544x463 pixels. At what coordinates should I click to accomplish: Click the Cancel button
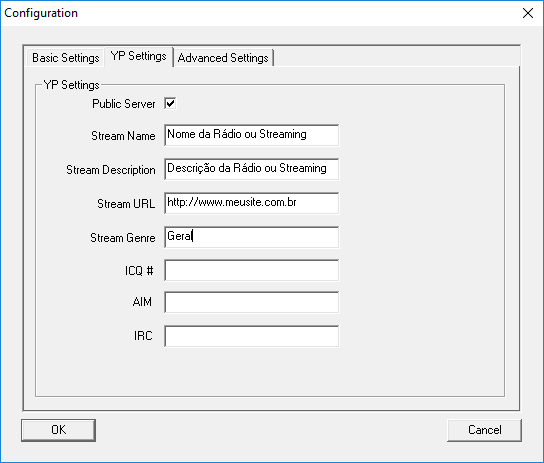(x=484, y=430)
